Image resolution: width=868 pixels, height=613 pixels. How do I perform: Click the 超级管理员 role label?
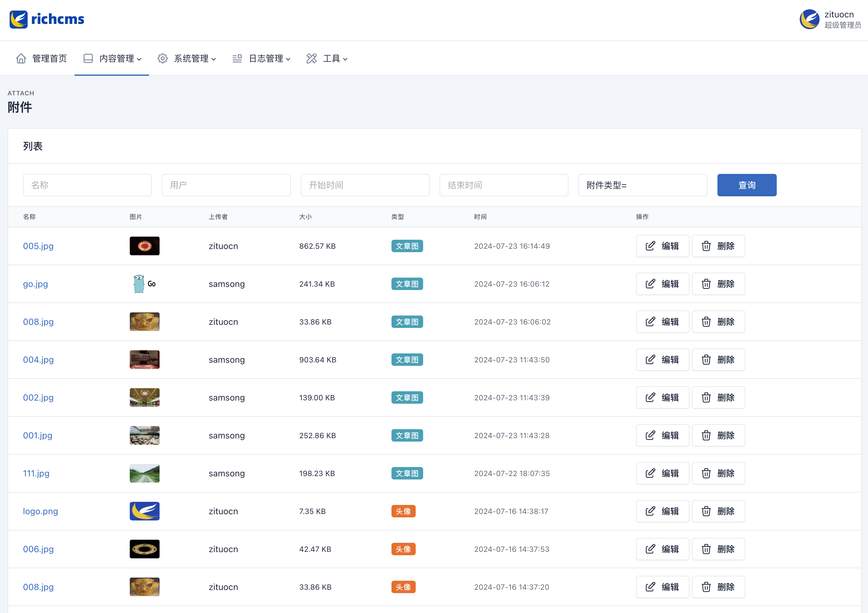pyautogui.click(x=843, y=25)
